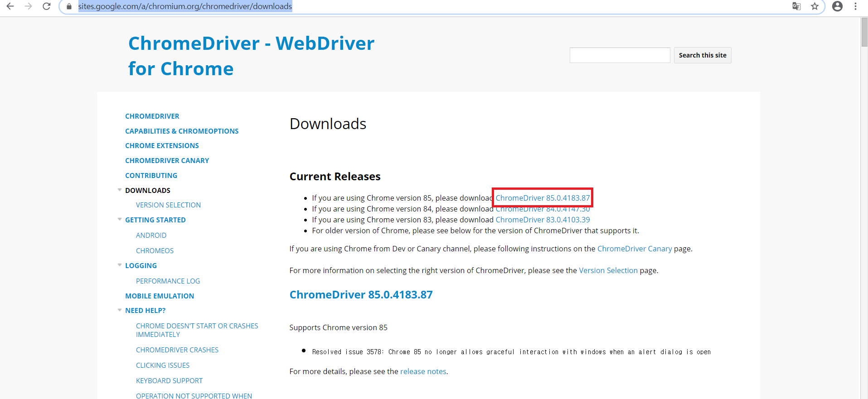Screen dimensions: 868x399
Task: Open Chrome Doesn't Start or Crashes link
Action: (197, 330)
